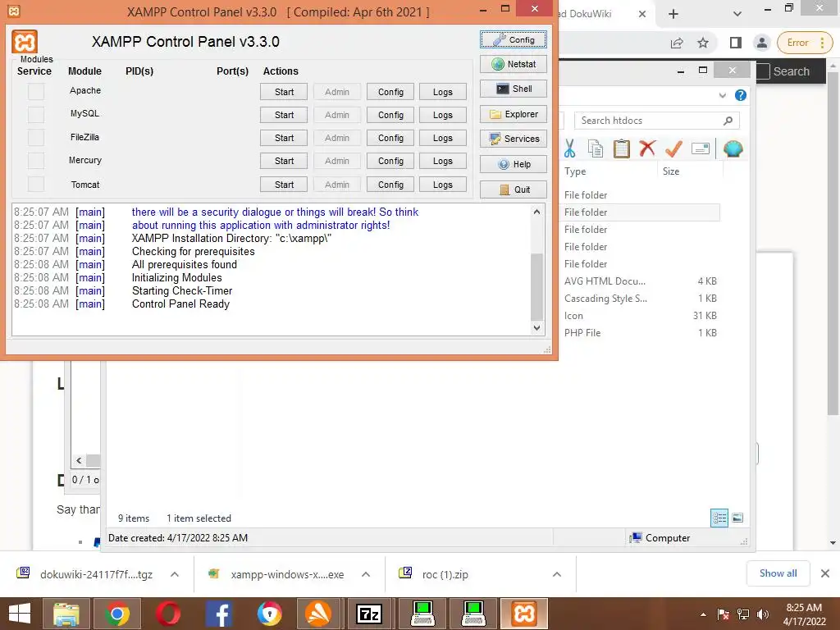This screenshot has height=630, width=840.
Task: Click the Chrome share page icon
Action: (x=677, y=43)
